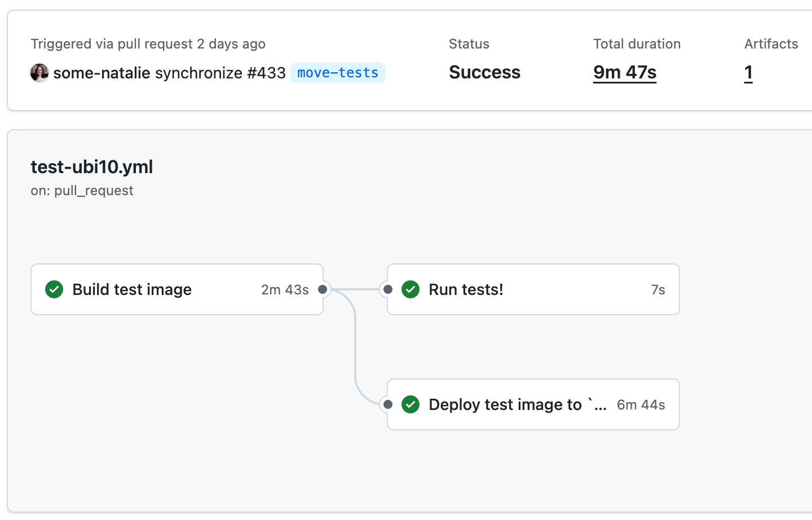Click the test-ubi10.yml workflow title
The image size is (812, 520).
pyautogui.click(x=92, y=167)
